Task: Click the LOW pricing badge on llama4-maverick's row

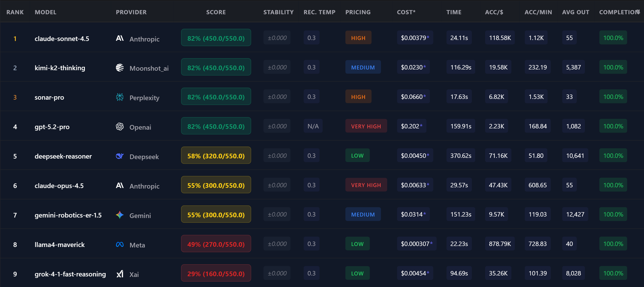Action: 357,244
